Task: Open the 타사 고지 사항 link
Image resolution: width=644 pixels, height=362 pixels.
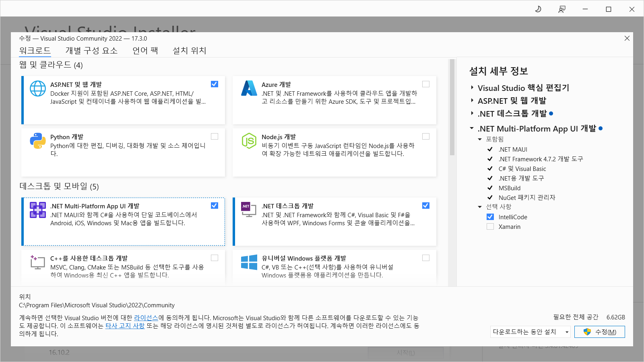Action: (125, 326)
